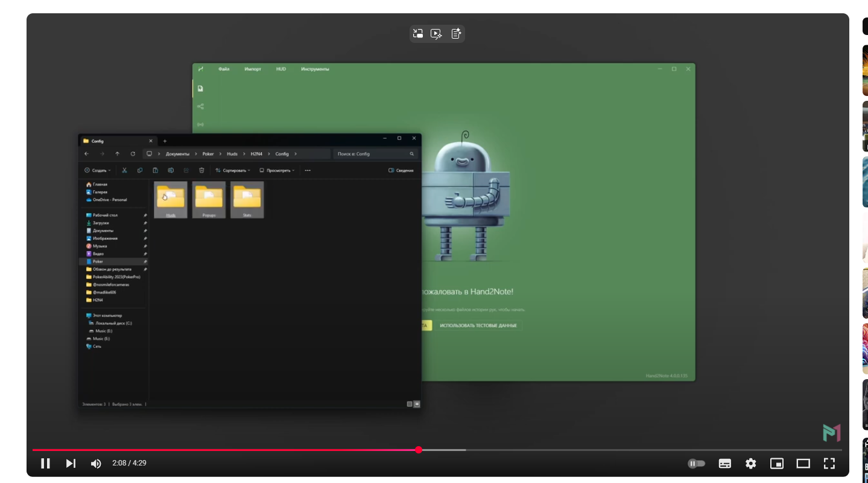Image resolution: width=868 pixels, height=483 pixels.
Task: Paste with Explorer's clipboard icon
Action: point(155,170)
